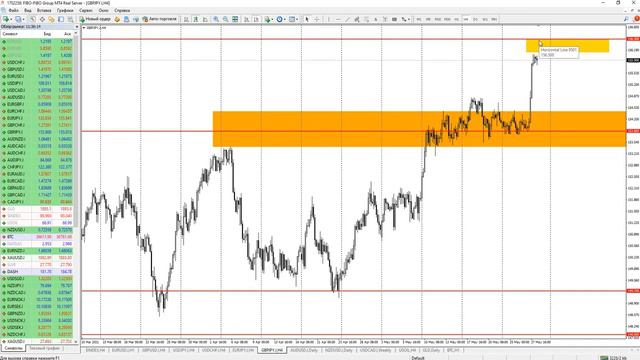The width and height of the screenshot is (640, 360).
Task: Close the Market Watch panel
Action: click(76, 27)
